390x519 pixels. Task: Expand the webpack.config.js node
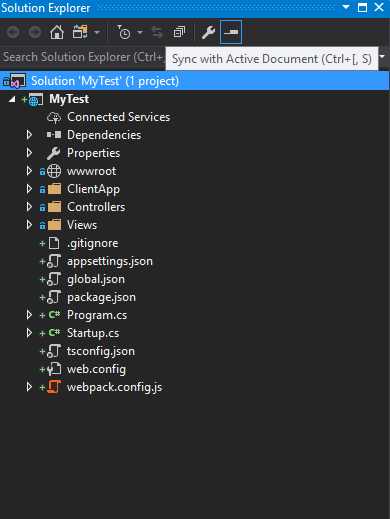coord(29,387)
